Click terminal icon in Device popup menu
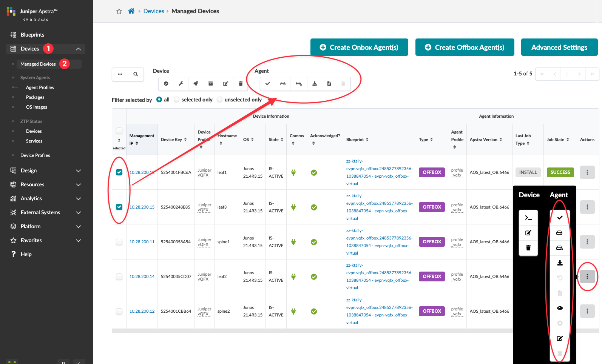 528,218
